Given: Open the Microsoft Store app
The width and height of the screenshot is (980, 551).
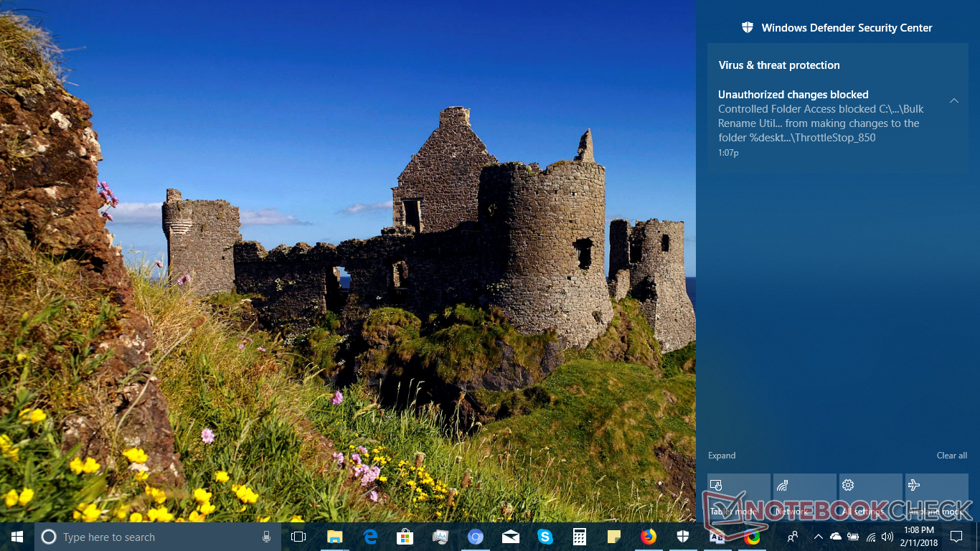Looking at the screenshot, I should (405, 537).
